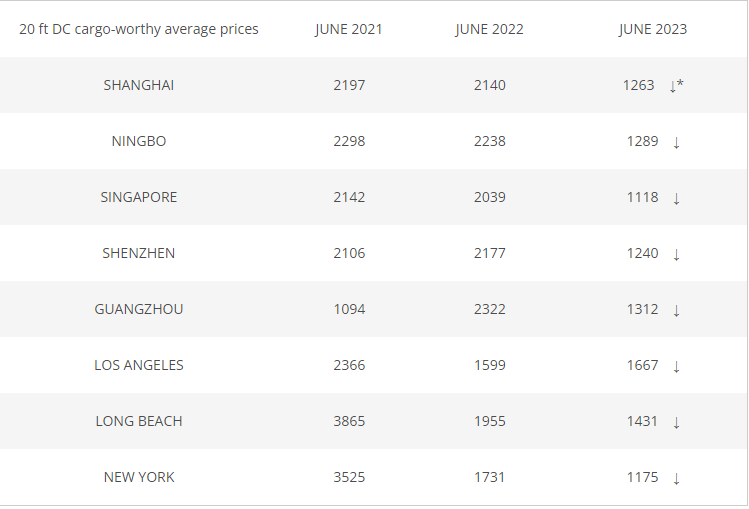Click Long Beach's June 2021 price 3865

(349, 421)
